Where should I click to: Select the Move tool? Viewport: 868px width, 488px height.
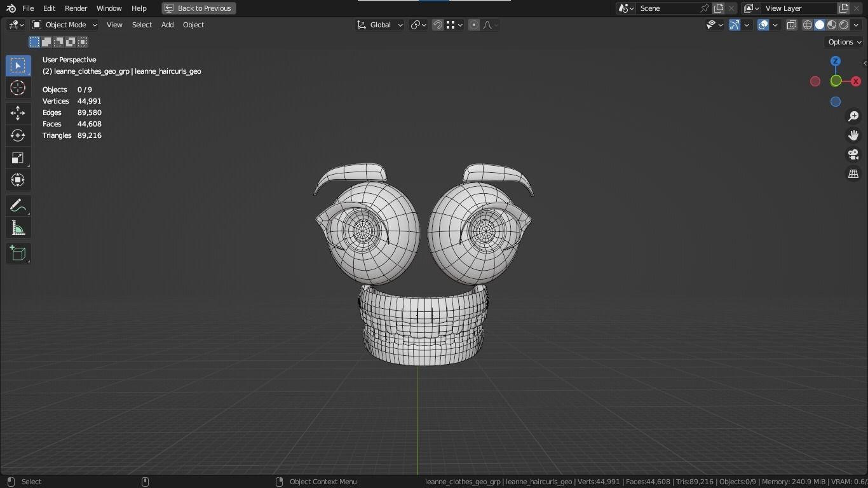pos(18,113)
